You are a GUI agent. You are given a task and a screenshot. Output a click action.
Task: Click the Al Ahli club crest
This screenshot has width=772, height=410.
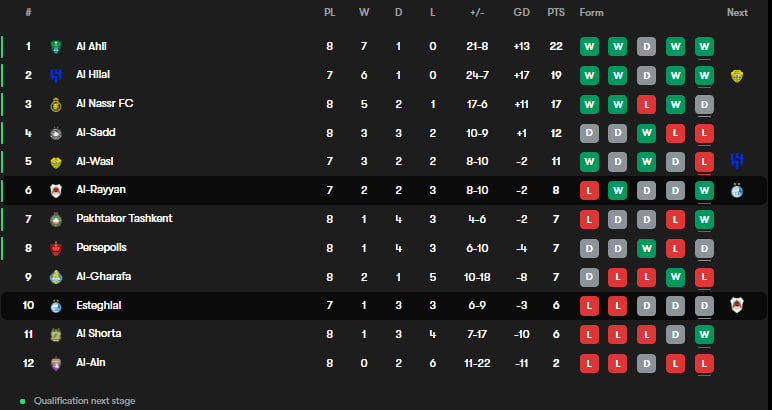(56, 47)
